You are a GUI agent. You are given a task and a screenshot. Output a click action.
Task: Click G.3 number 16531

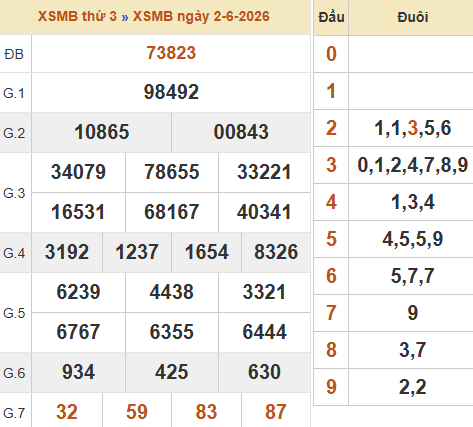pyautogui.click(x=78, y=212)
